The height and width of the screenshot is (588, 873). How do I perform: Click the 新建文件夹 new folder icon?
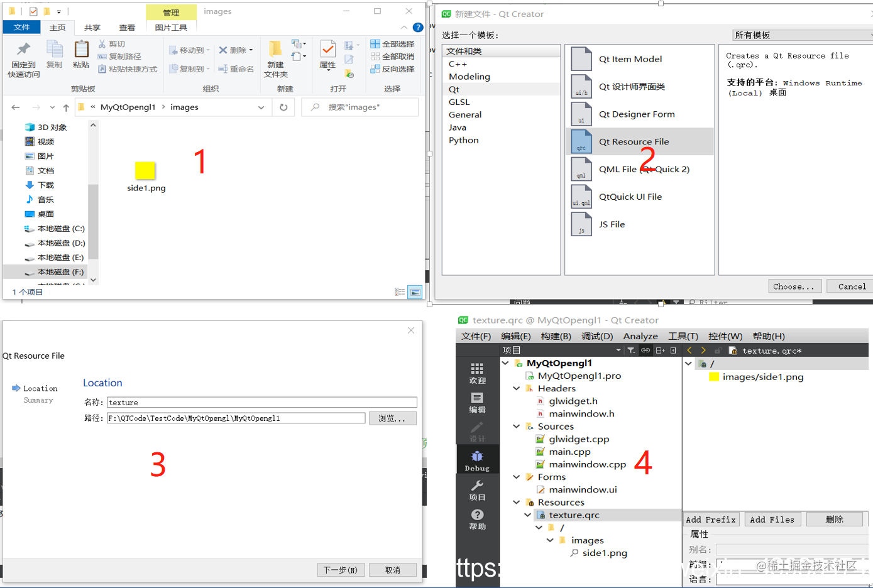275,59
